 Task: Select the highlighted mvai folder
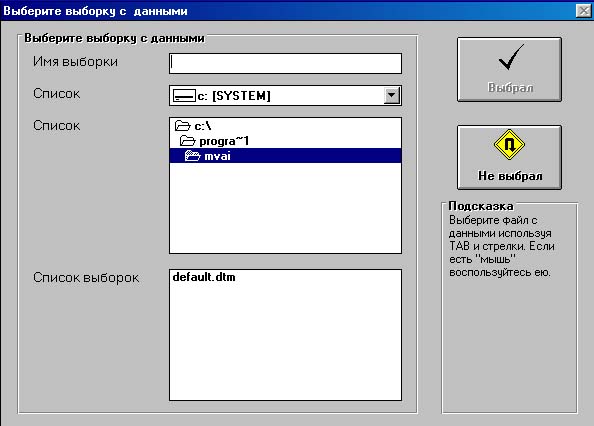pyautogui.click(x=285, y=156)
